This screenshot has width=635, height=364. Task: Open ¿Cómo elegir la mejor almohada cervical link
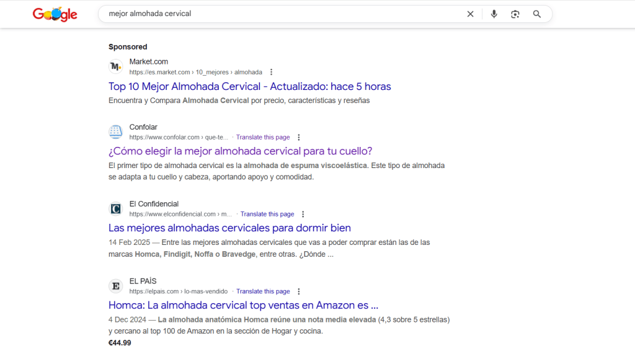pos(240,151)
